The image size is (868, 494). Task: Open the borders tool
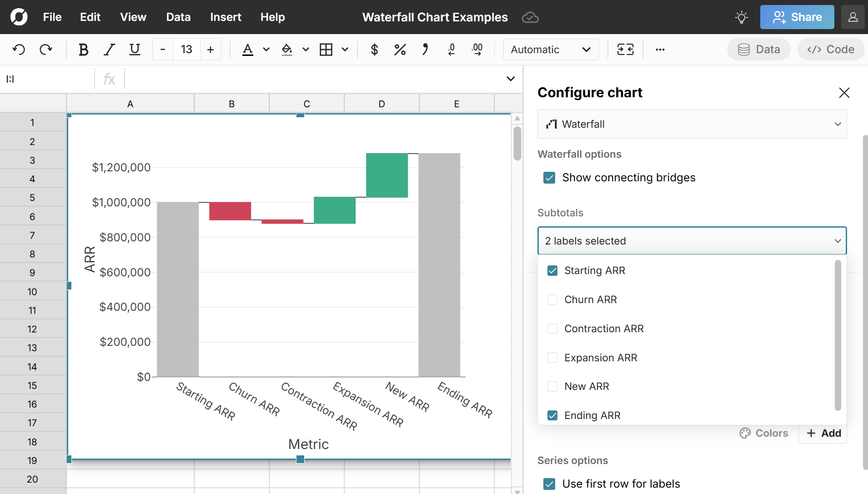(326, 50)
